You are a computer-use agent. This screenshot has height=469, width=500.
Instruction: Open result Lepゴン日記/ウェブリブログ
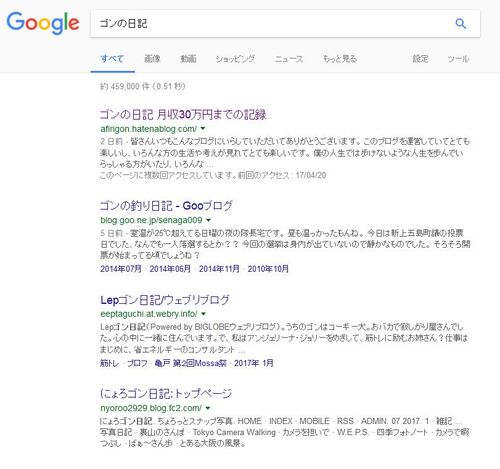165,300
